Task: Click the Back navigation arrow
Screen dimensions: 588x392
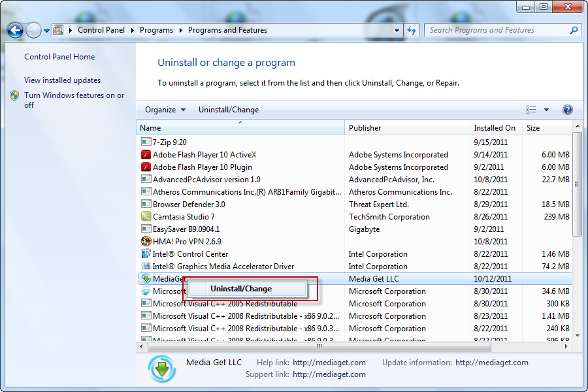Action: click(x=16, y=31)
